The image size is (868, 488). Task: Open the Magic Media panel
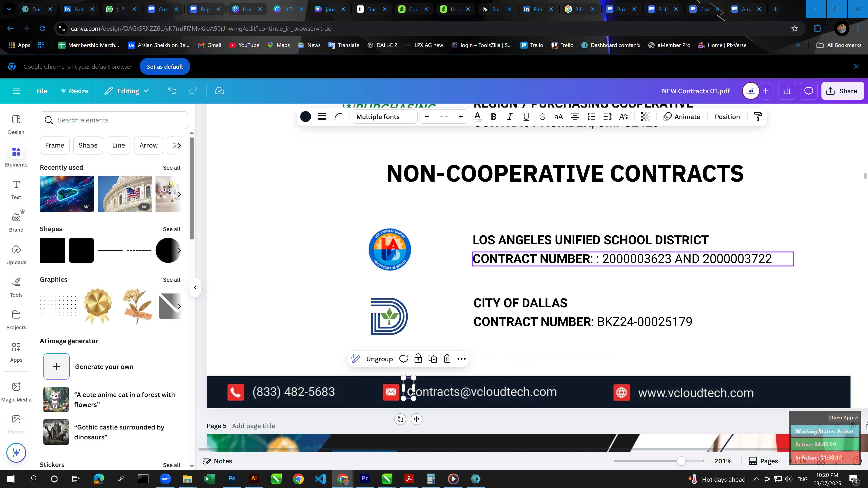pos(16,392)
